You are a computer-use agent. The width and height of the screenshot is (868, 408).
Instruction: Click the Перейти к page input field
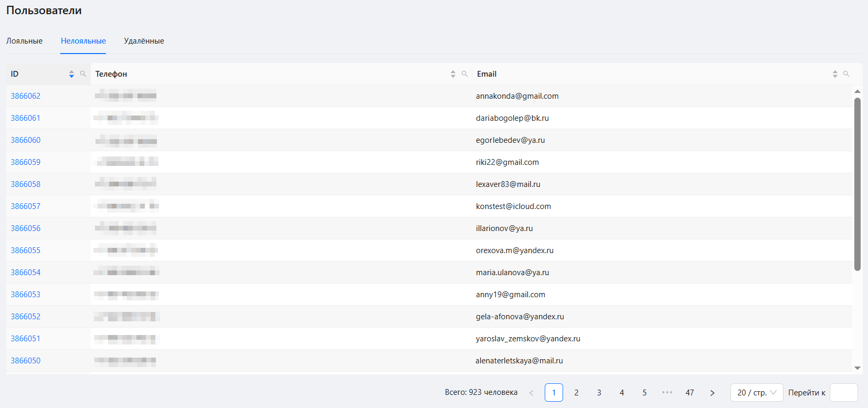[x=843, y=393]
